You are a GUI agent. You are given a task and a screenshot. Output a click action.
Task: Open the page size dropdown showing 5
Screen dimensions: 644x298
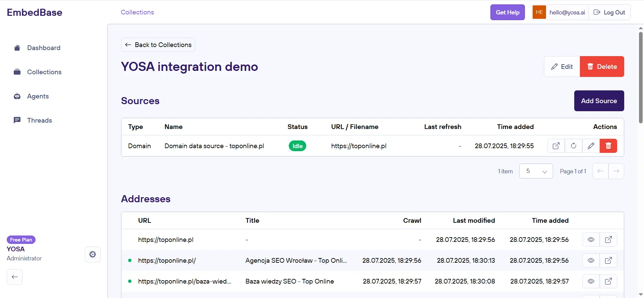[536, 171]
